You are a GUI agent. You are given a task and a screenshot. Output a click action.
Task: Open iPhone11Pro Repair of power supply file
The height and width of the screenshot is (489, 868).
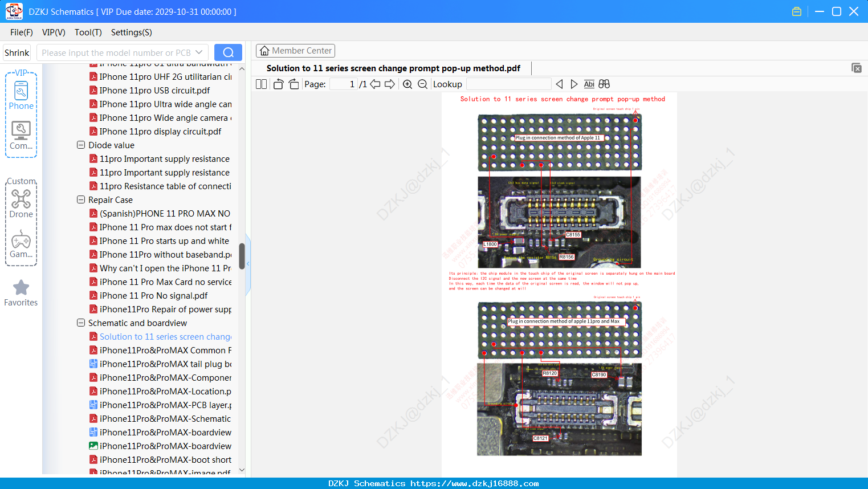tap(165, 309)
